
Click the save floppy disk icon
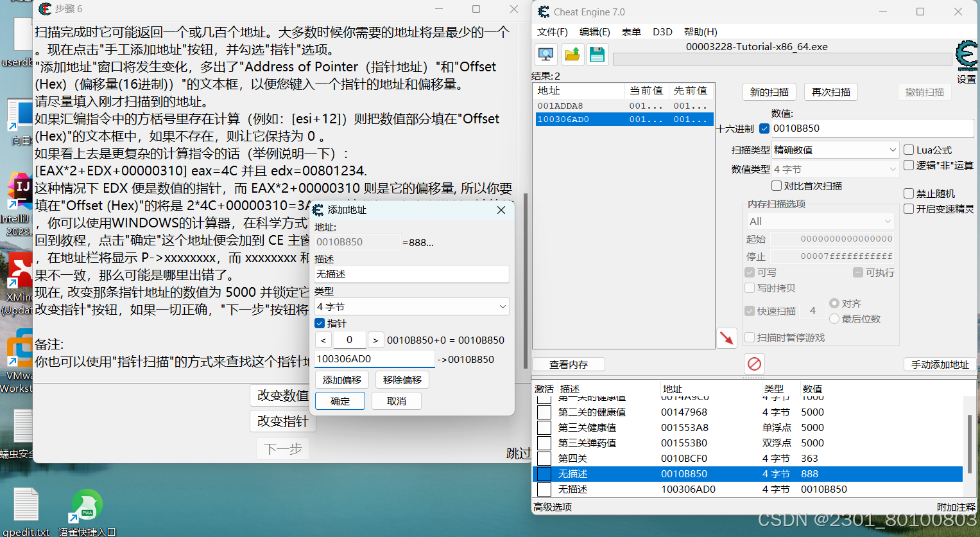(597, 55)
